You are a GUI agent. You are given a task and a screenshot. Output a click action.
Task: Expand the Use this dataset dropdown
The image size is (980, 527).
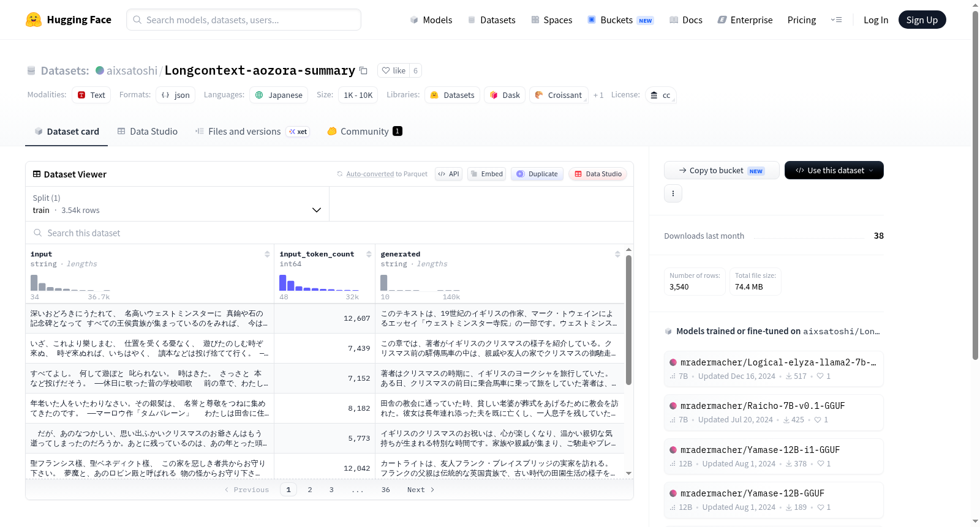point(834,170)
